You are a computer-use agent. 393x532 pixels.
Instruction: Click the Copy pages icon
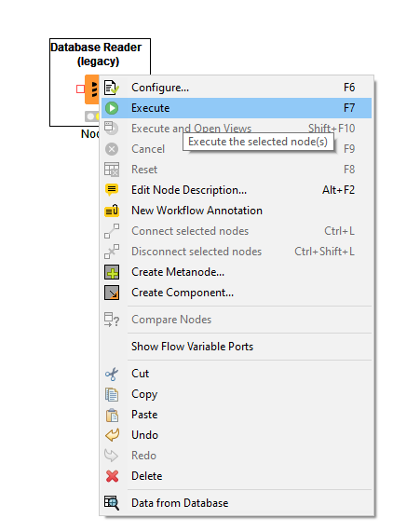(x=112, y=394)
